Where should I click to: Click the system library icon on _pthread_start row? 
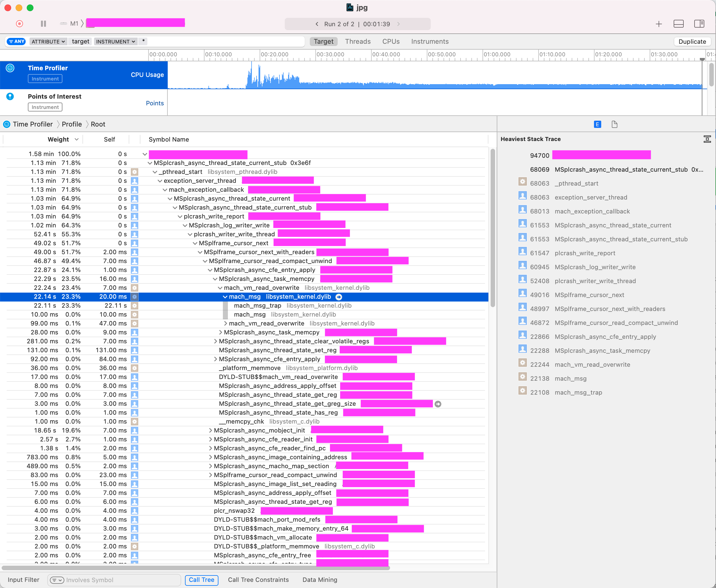coord(134,172)
